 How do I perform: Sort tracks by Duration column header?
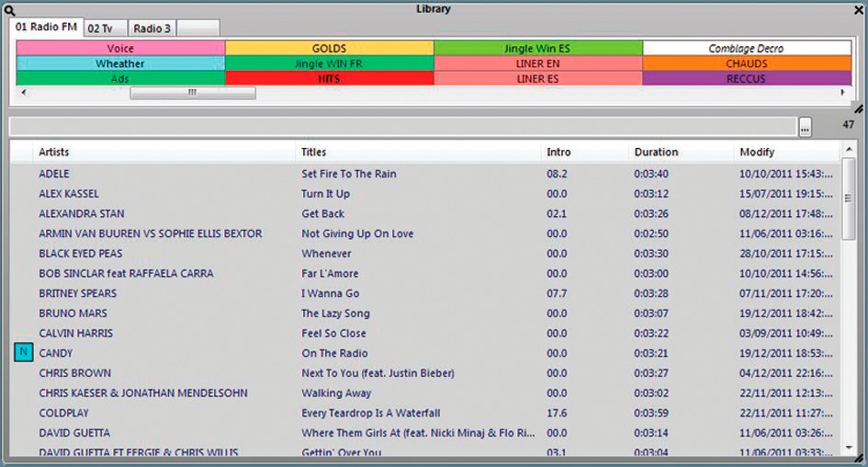pyautogui.click(x=656, y=152)
